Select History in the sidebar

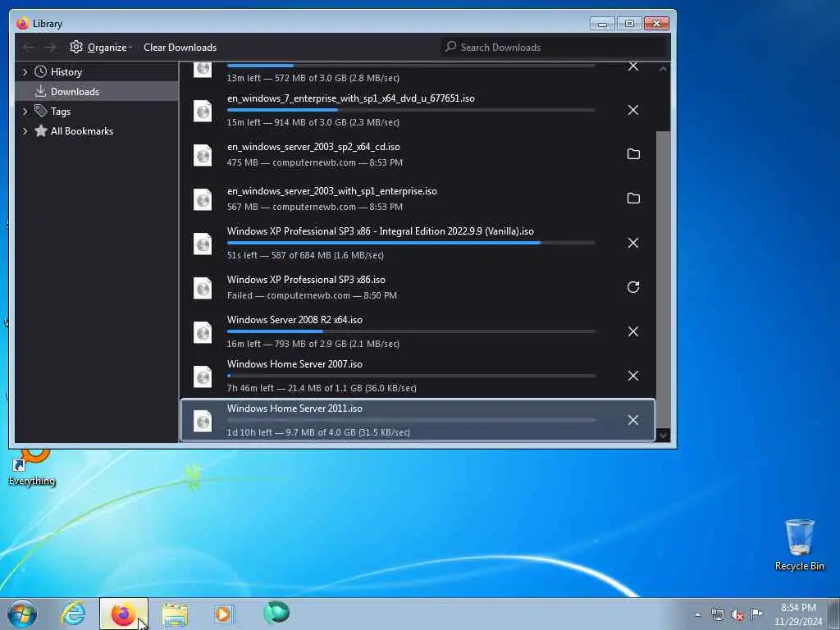66,72
